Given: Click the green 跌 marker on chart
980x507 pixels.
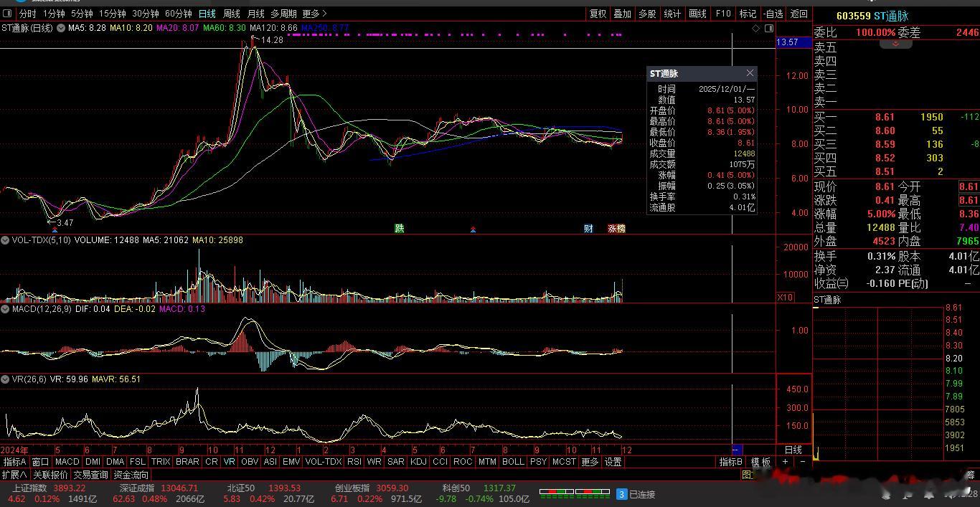Looking at the screenshot, I should 400,229.
